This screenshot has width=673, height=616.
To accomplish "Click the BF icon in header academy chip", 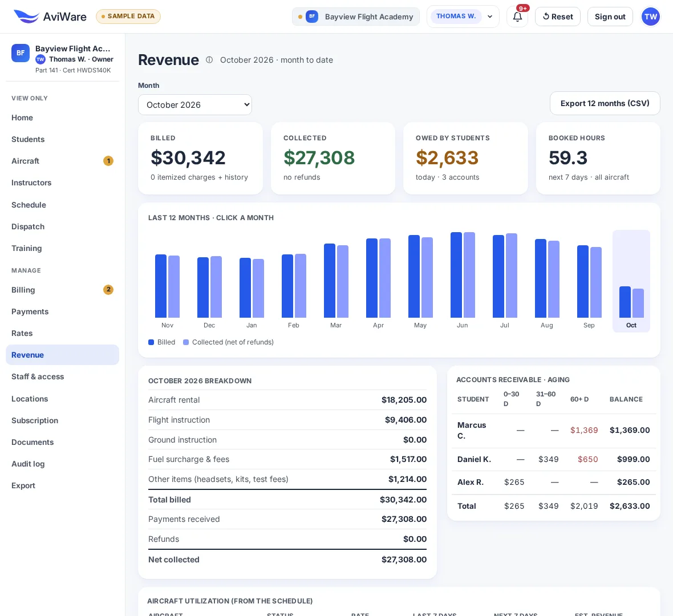I will tap(311, 17).
